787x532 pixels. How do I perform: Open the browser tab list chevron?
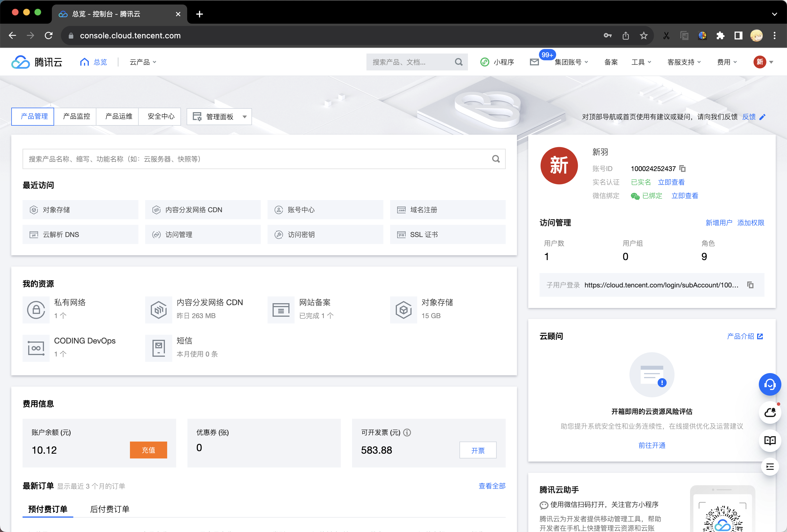point(775,14)
